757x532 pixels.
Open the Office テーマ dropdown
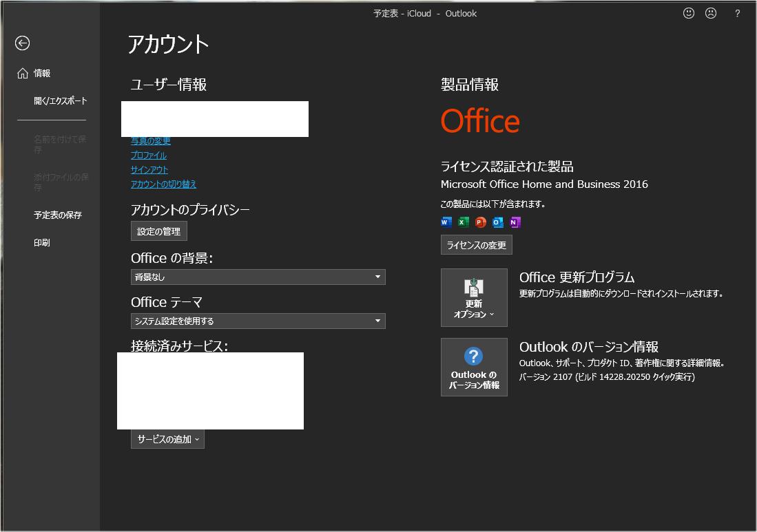[x=258, y=321]
